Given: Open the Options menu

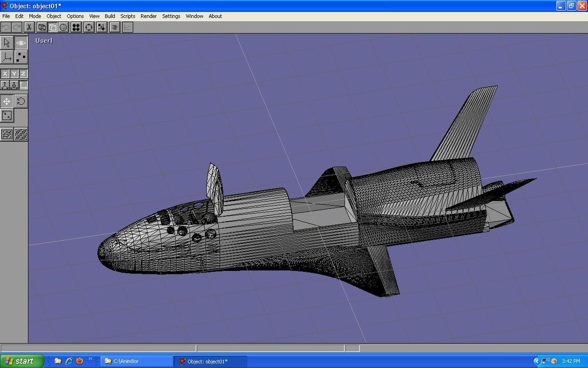Looking at the screenshot, I should [75, 16].
